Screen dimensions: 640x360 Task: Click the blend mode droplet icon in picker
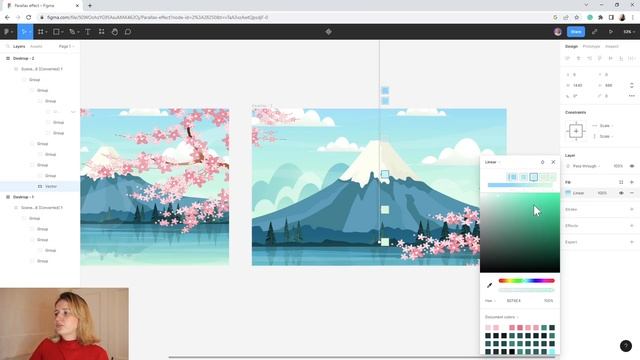542,162
